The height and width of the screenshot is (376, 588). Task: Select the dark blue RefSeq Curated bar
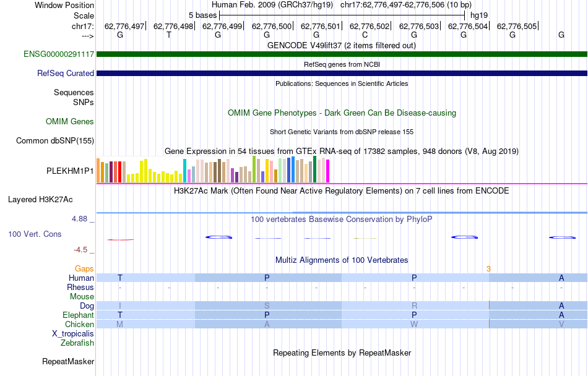[x=342, y=74]
